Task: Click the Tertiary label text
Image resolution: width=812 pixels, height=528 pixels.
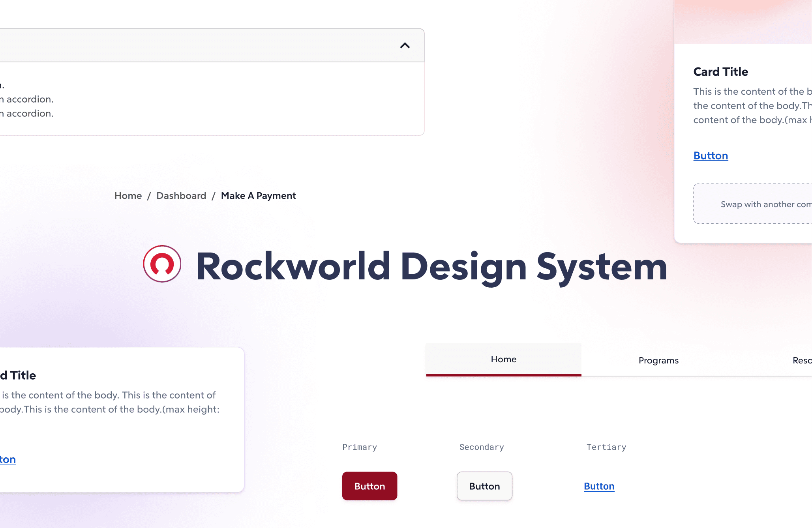Action: pyautogui.click(x=606, y=447)
